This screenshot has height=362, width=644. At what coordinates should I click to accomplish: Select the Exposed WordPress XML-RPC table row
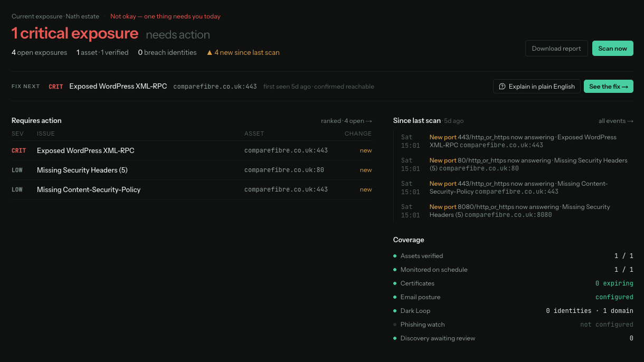(192, 150)
